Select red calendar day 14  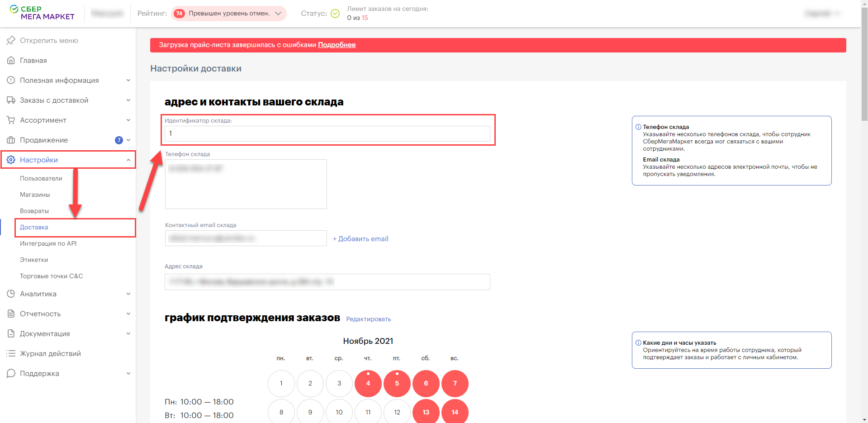(455, 412)
